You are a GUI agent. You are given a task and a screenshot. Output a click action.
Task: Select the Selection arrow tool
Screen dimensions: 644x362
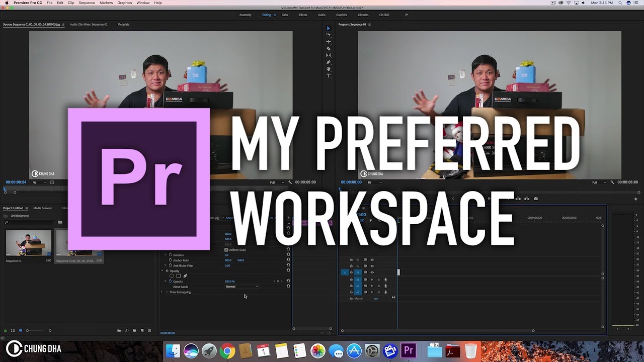coord(329,28)
